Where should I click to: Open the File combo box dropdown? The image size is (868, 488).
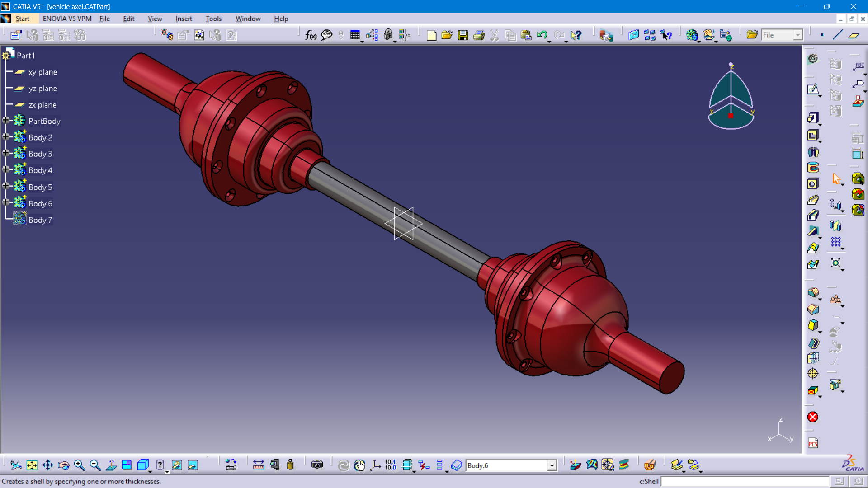[797, 35]
